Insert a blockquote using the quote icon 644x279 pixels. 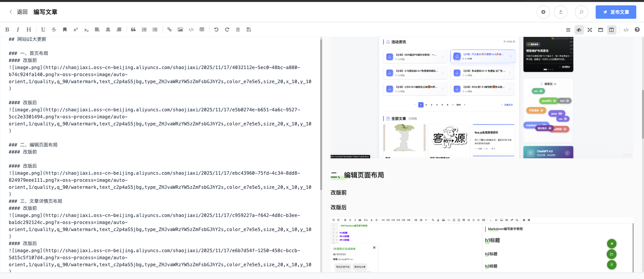[133, 30]
